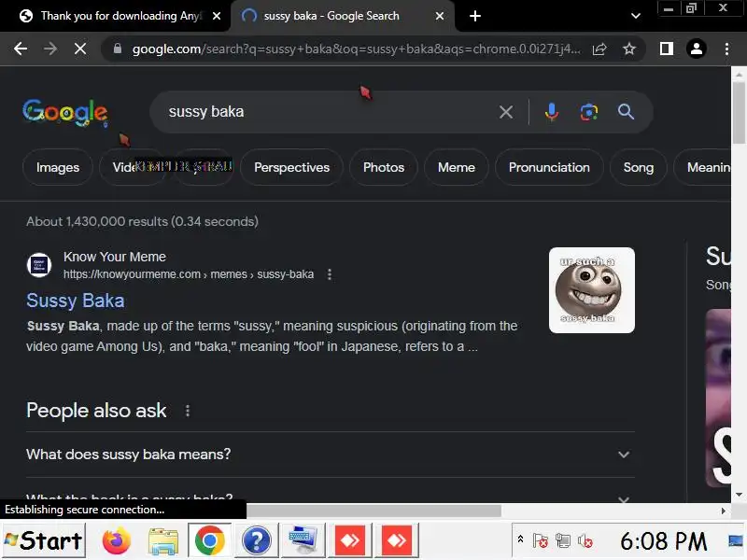Click the knowyourmeme.com URL breadcrumb
This screenshot has height=560, width=747.
pos(189,274)
